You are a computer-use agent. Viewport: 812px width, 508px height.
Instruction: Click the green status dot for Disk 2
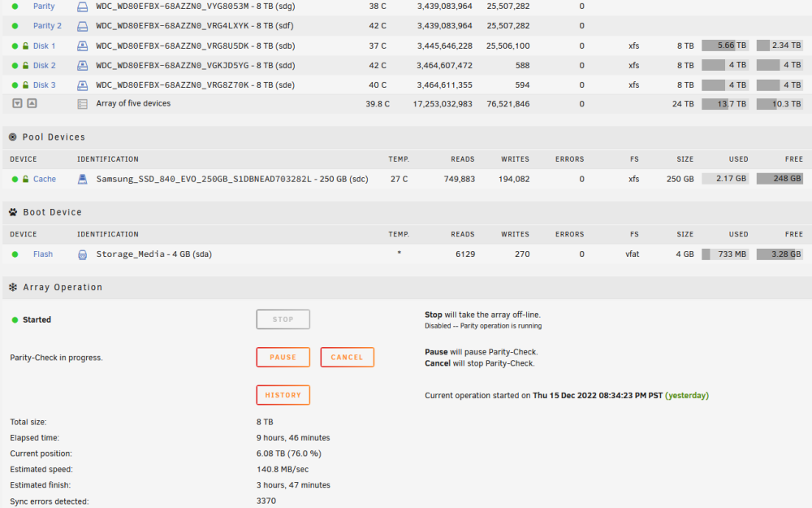click(15, 66)
